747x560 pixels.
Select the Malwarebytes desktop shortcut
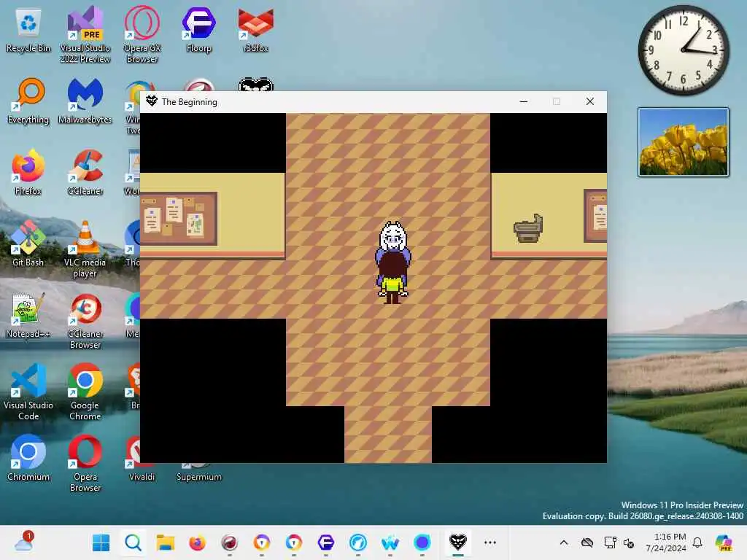click(x=85, y=101)
